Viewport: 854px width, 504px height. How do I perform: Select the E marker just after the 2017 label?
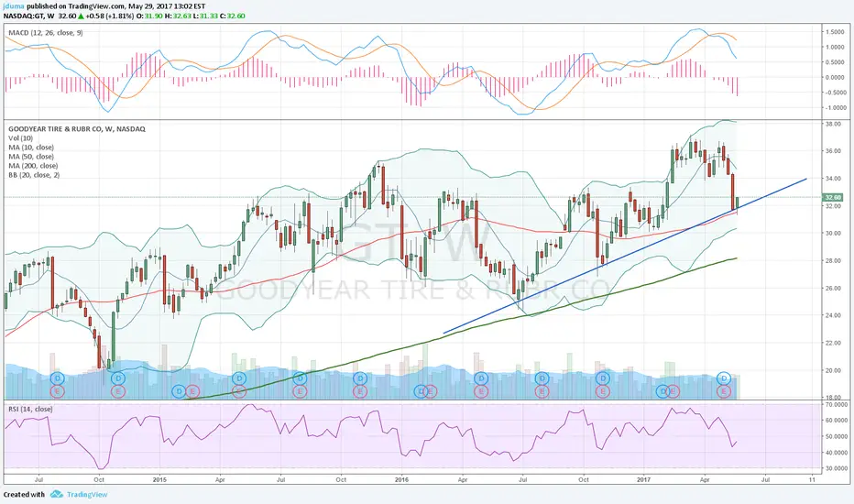[x=673, y=390]
